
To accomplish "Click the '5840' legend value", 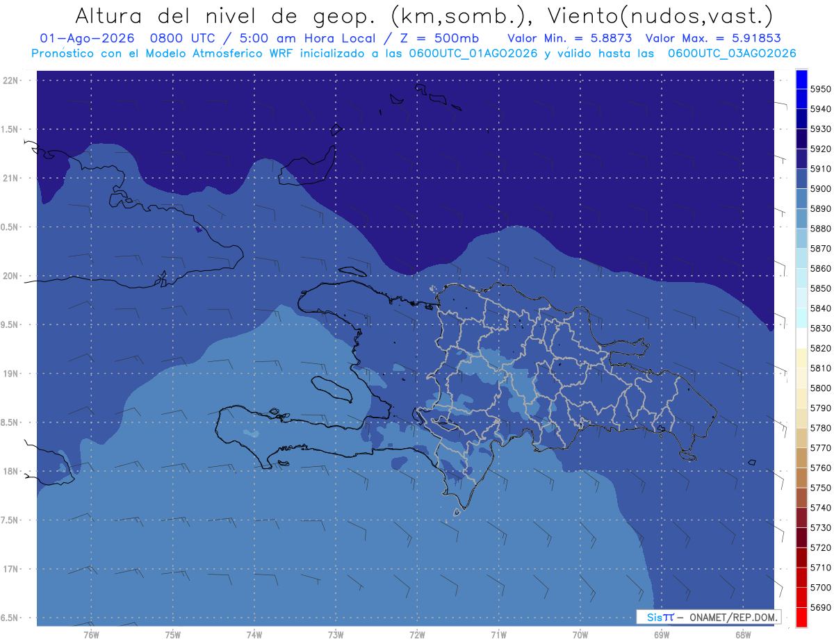I will (x=820, y=308).
